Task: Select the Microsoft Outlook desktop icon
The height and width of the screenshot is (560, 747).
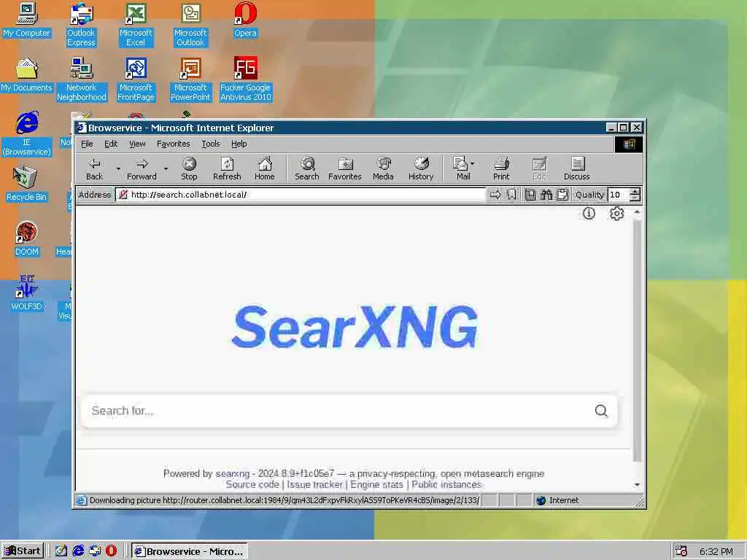Action: 190,25
